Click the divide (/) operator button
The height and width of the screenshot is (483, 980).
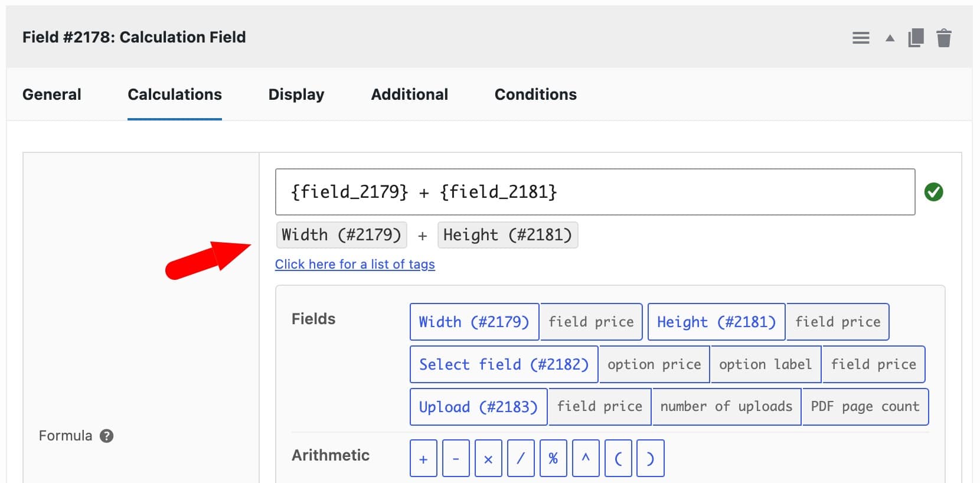[521, 458]
